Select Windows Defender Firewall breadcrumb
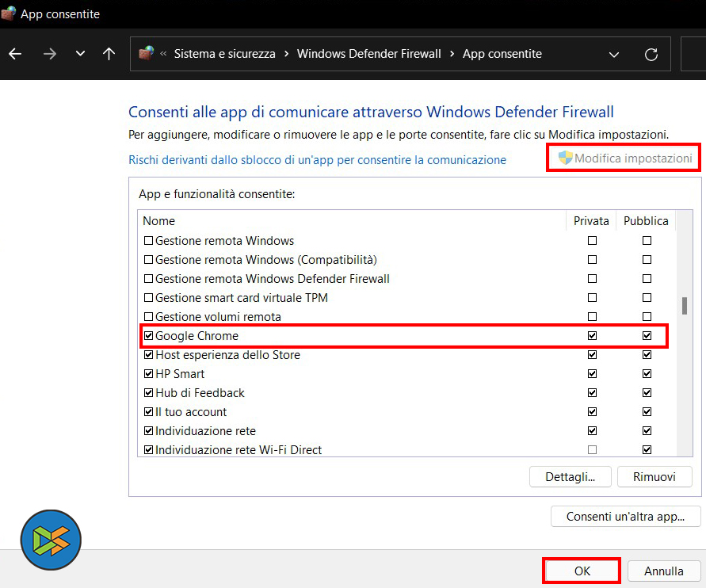This screenshot has width=706, height=588. 368,54
